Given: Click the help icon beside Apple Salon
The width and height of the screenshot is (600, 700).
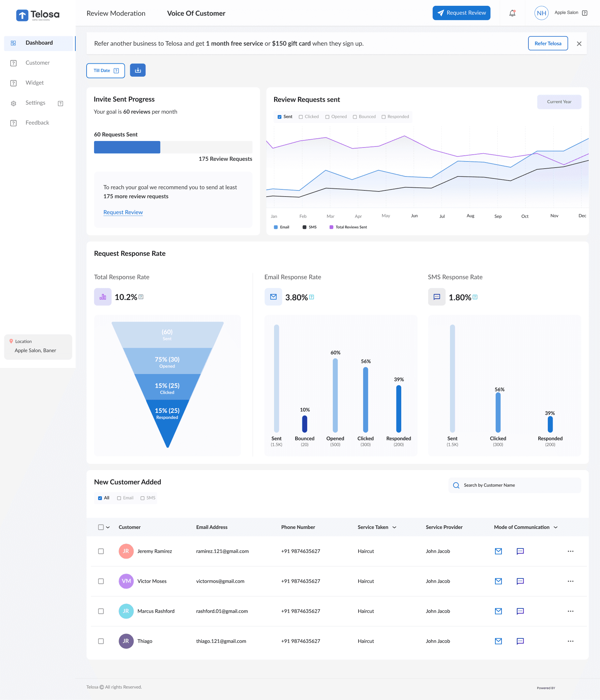Looking at the screenshot, I should (x=585, y=13).
